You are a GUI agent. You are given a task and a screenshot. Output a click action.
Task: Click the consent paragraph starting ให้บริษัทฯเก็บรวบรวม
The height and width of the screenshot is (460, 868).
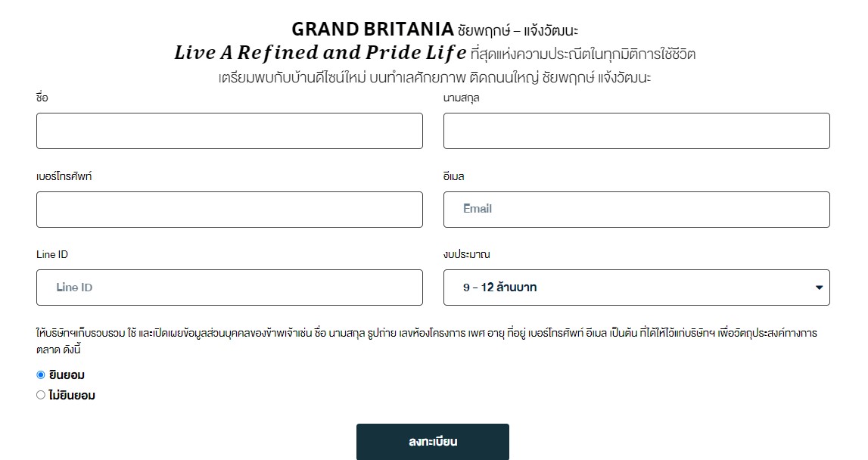[x=426, y=341]
